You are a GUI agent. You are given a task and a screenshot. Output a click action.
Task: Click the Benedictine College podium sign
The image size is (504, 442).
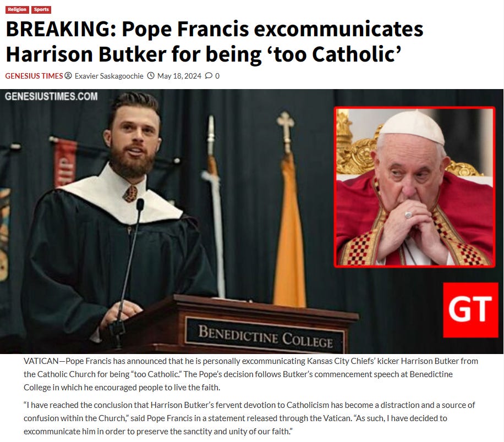pyautogui.click(x=265, y=336)
